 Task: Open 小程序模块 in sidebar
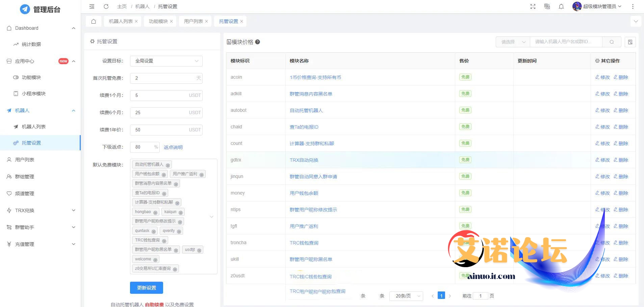(x=34, y=94)
